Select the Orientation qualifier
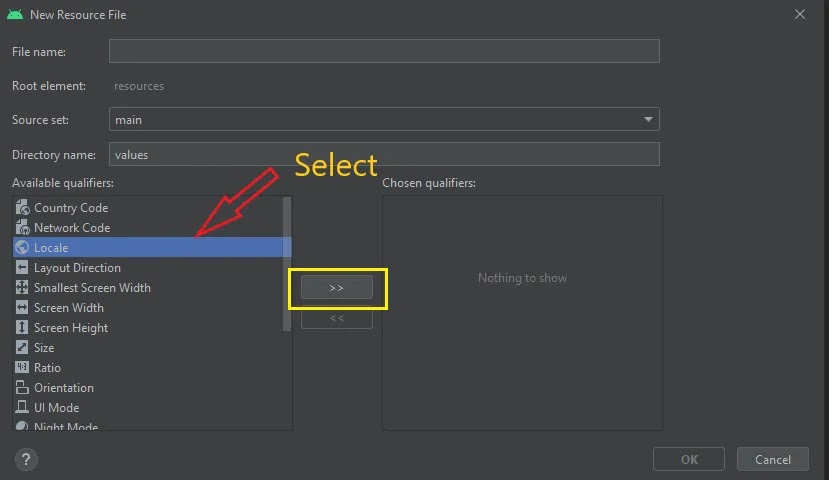The height and width of the screenshot is (480, 829). pos(152,387)
